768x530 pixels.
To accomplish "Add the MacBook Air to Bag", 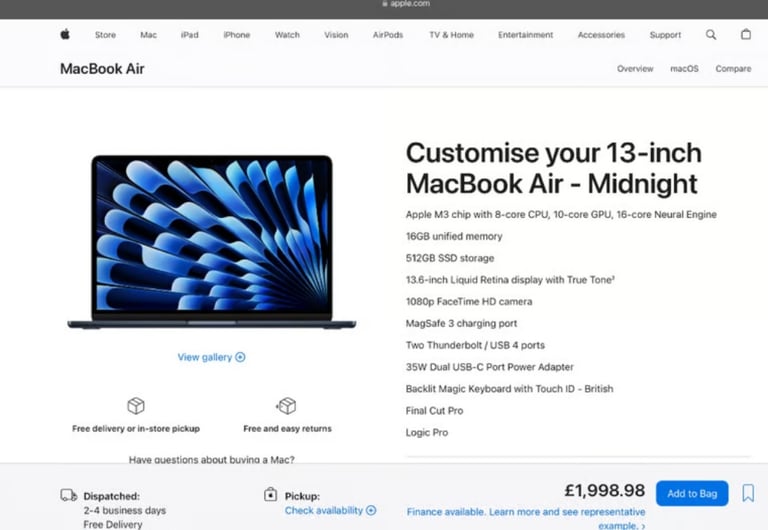I will click(692, 493).
